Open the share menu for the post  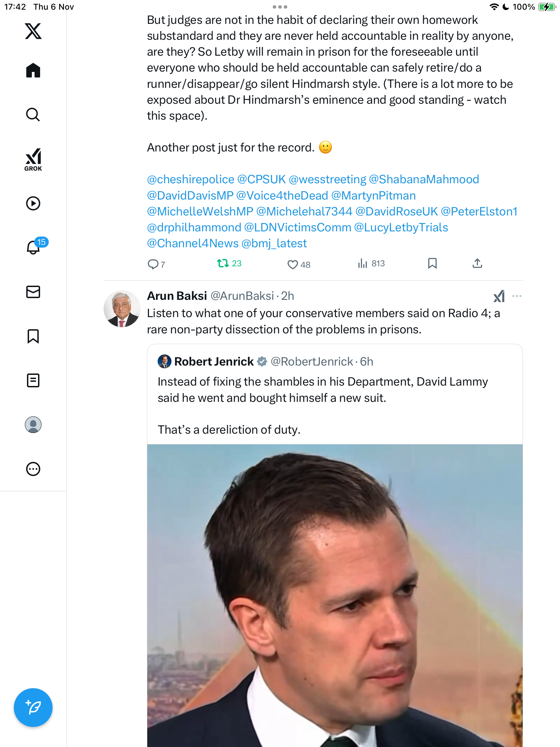477,264
